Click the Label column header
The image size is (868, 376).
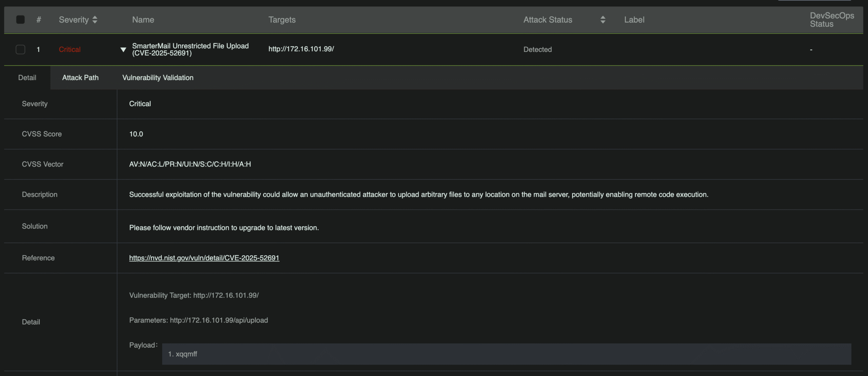tap(634, 20)
